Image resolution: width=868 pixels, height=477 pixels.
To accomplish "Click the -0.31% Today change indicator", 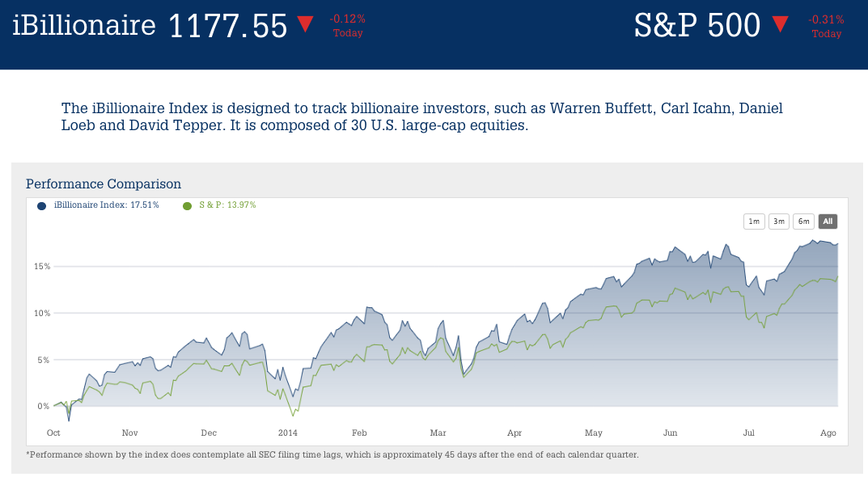I will point(827,26).
